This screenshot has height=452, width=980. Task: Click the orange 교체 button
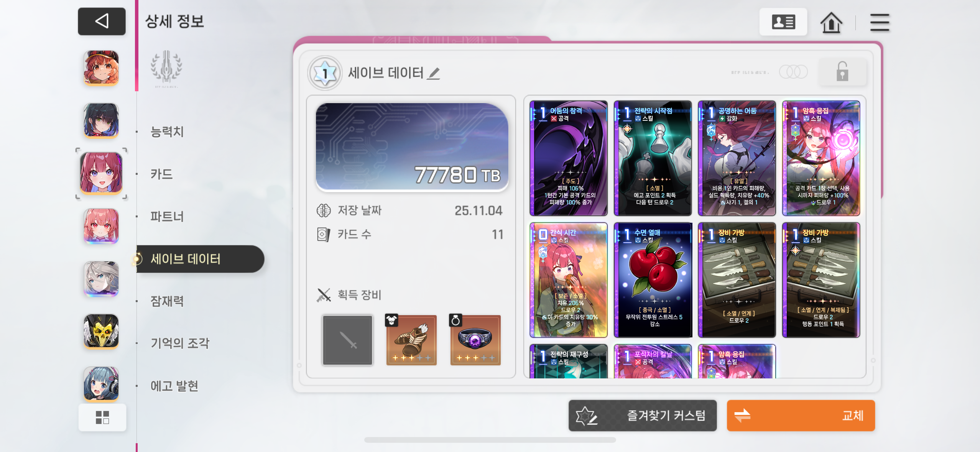coord(801,416)
